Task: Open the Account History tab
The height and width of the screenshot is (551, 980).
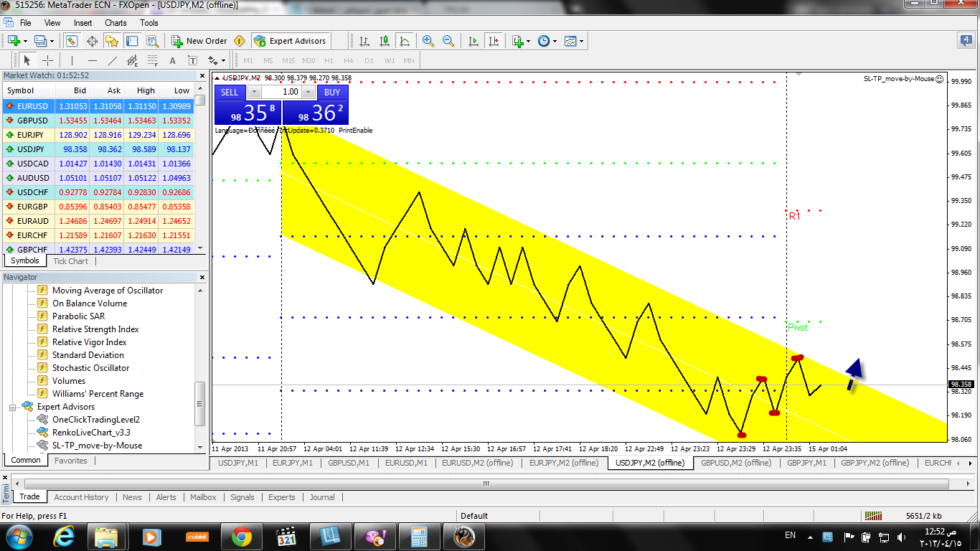Action: pyautogui.click(x=81, y=497)
